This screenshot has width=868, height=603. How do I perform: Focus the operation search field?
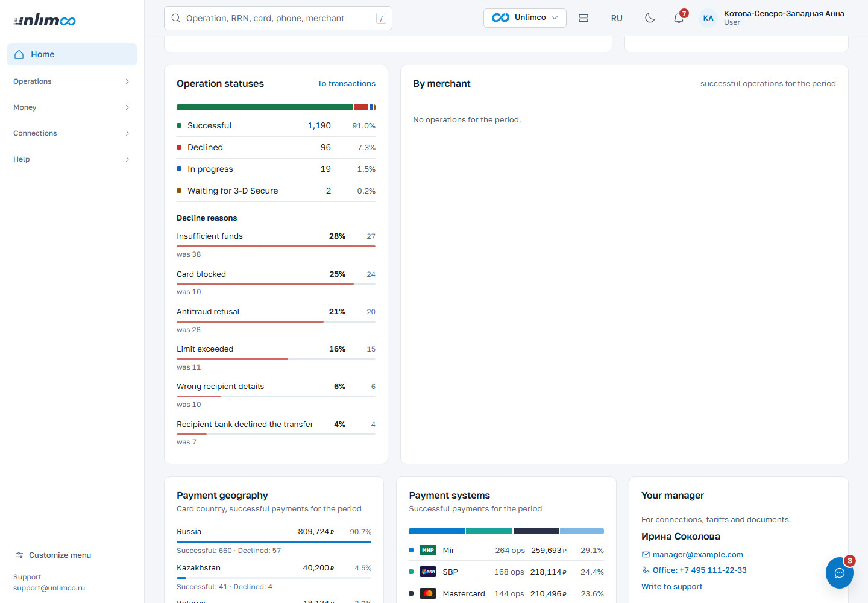278,18
